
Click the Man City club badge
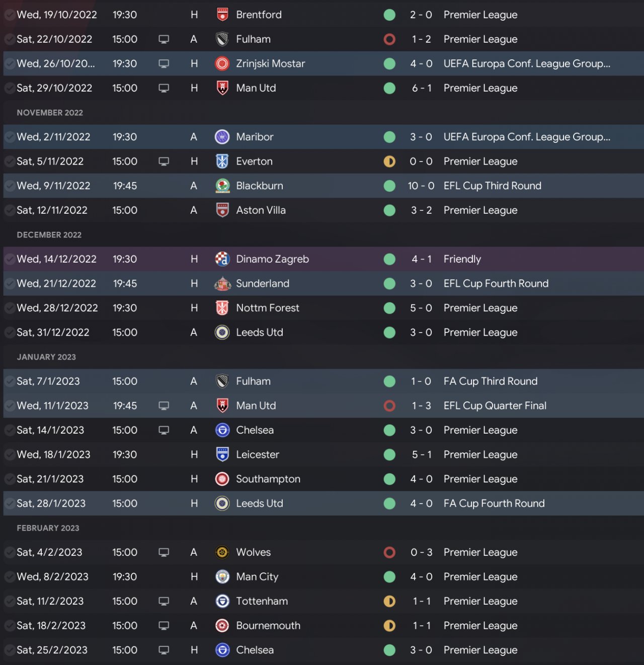(x=222, y=577)
